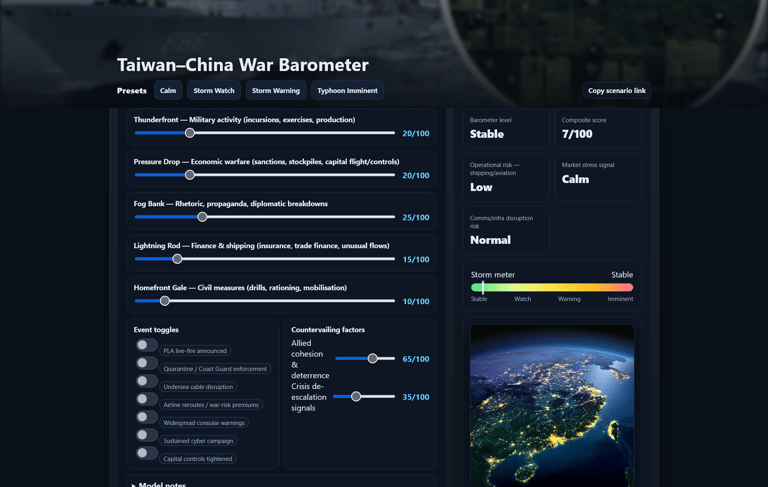Click the Barometer level Stable card
Viewport: 768px width, 487px height.
(506, 128)
